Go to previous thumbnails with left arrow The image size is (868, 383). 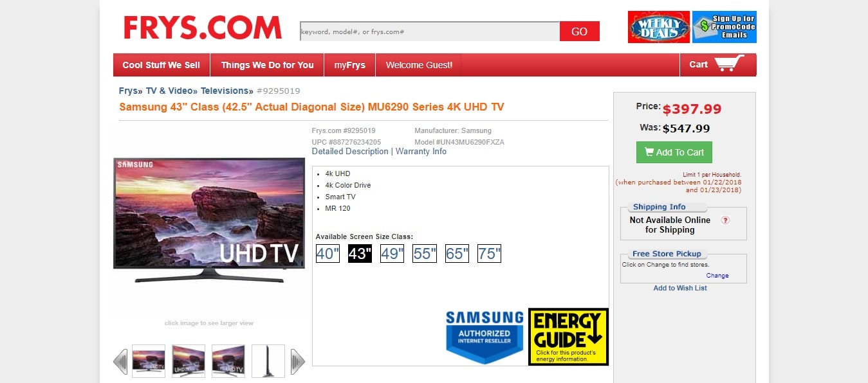[x=120, y=361]
